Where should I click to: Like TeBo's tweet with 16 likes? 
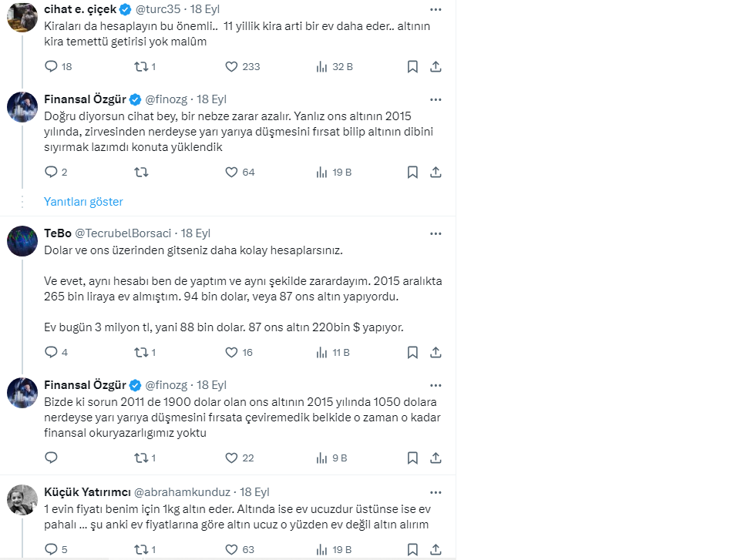tap(231, 352)
